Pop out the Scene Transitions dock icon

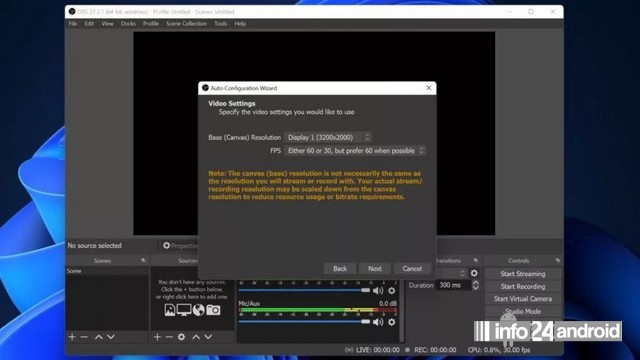476,260
